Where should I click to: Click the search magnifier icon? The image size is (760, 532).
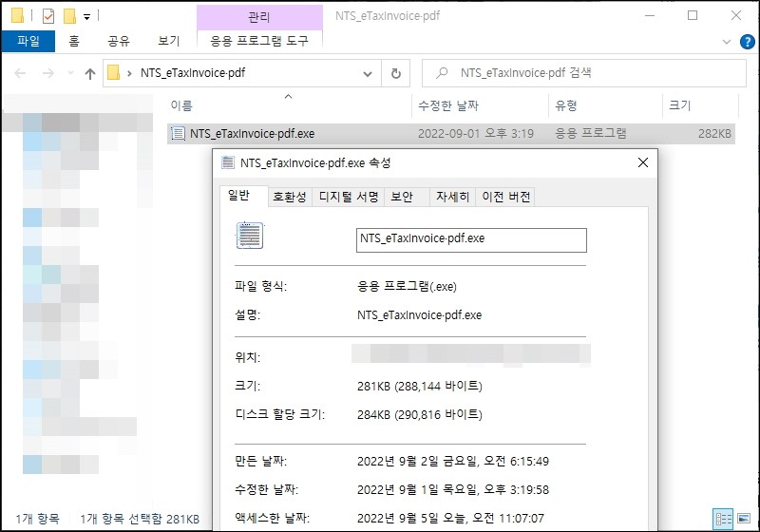point(442,73)
